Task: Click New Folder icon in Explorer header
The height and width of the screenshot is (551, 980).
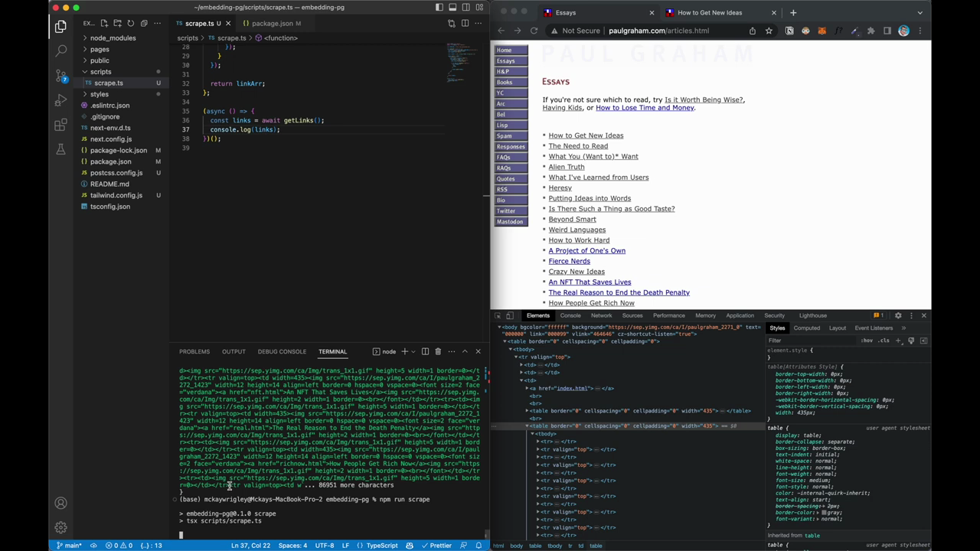Action: click(118, 24)
